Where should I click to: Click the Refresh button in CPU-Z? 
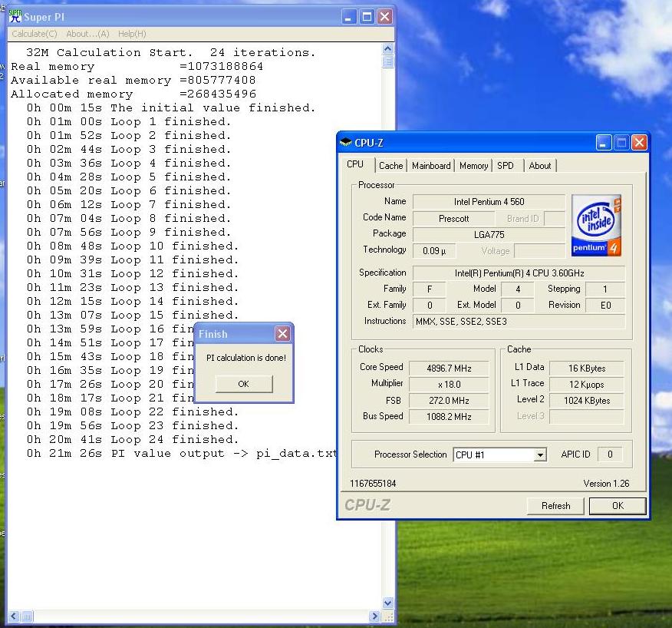(556, 506)
